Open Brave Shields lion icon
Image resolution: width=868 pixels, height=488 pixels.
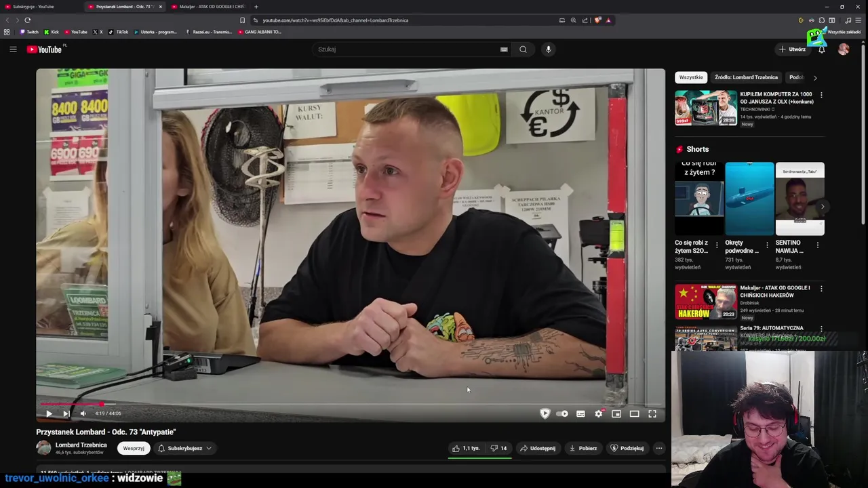[597, 20]
